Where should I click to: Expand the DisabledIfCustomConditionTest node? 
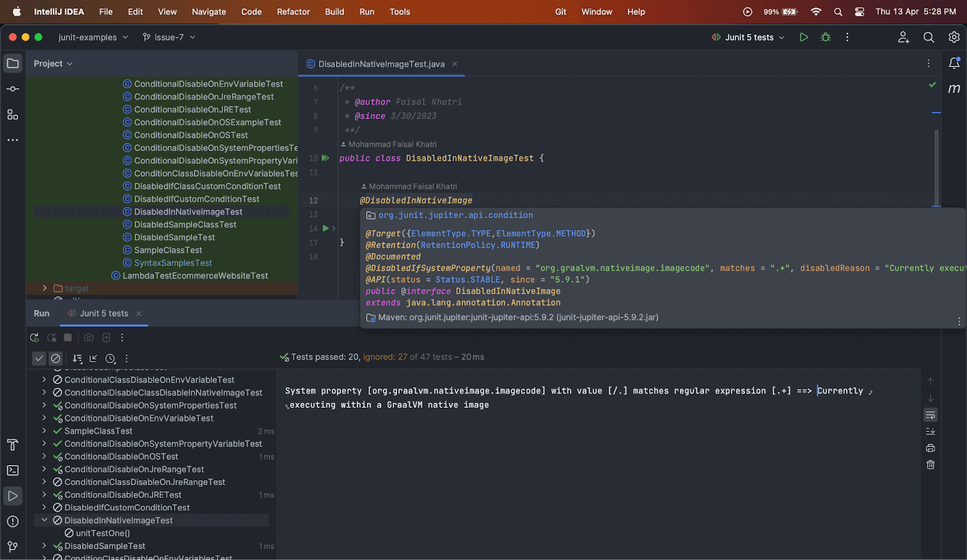[x=44, y=507]
